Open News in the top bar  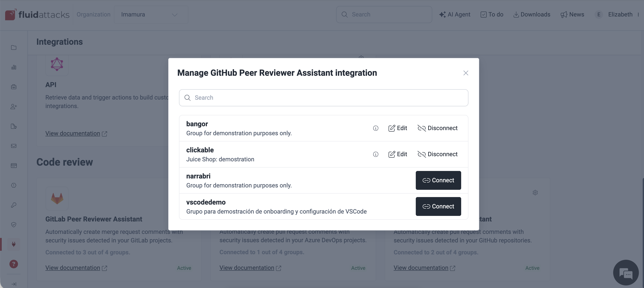572,15
